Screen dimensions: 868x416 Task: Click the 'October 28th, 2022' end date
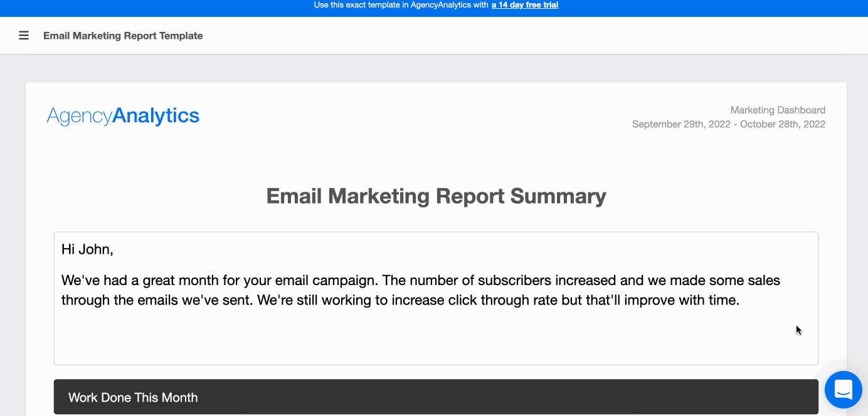(x=783, y=124)
